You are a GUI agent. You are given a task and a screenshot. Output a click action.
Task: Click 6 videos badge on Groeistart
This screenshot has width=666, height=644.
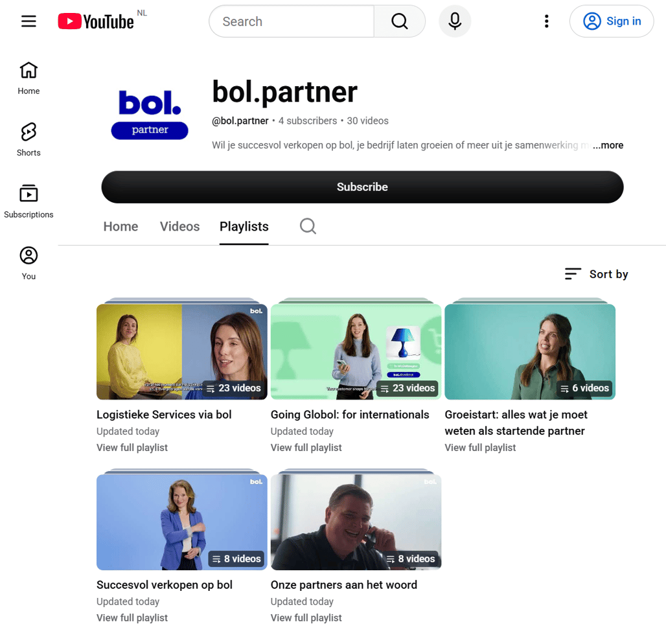point(585,388)
